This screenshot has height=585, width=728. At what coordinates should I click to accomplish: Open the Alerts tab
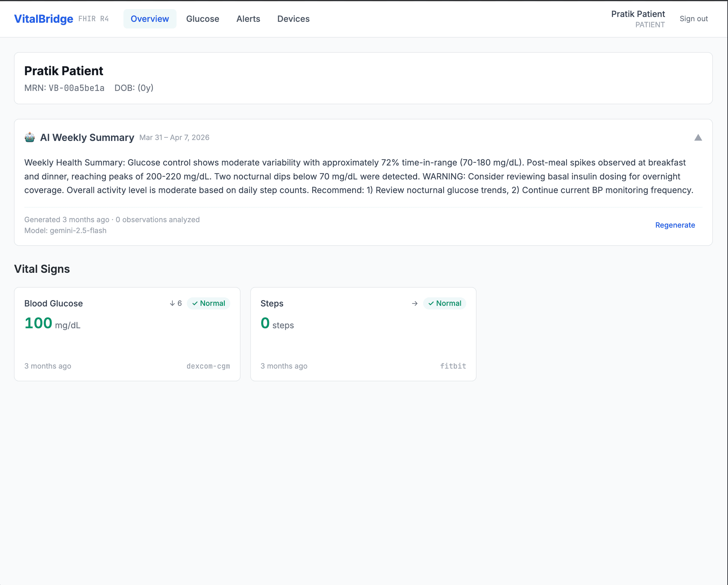(248, 19)
